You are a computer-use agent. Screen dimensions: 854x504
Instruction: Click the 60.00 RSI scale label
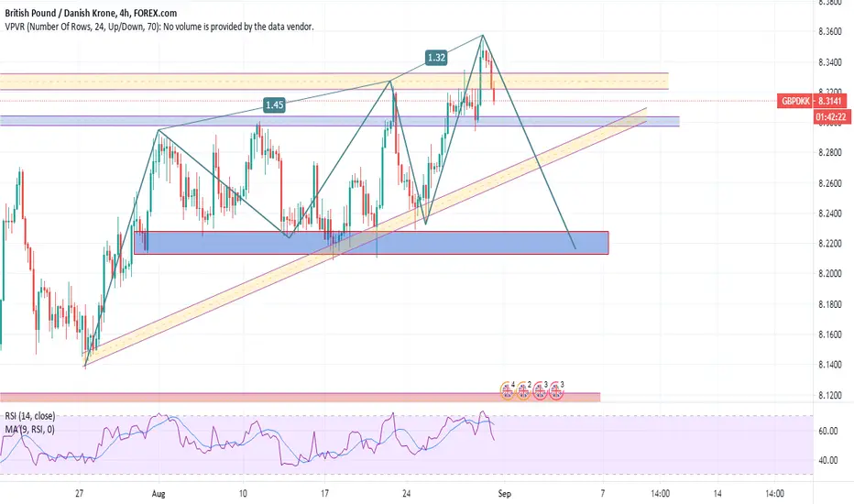(827, 431)
